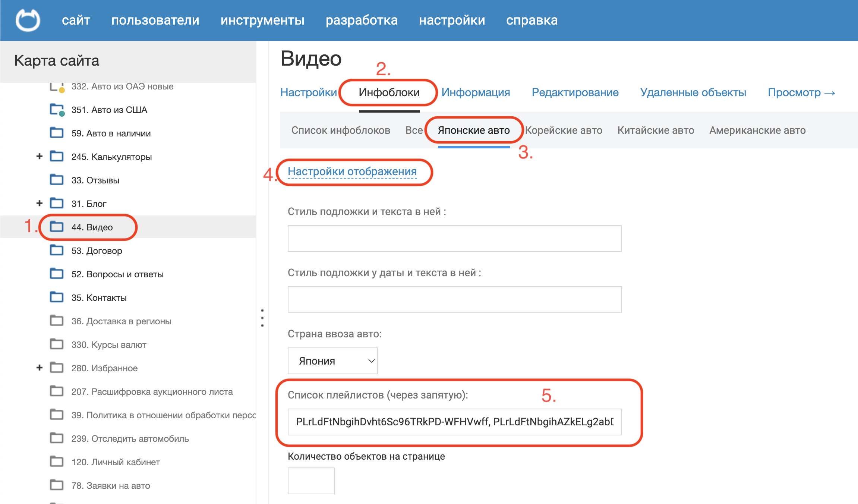Click folder icon of 39. Политика

point(57,415)
